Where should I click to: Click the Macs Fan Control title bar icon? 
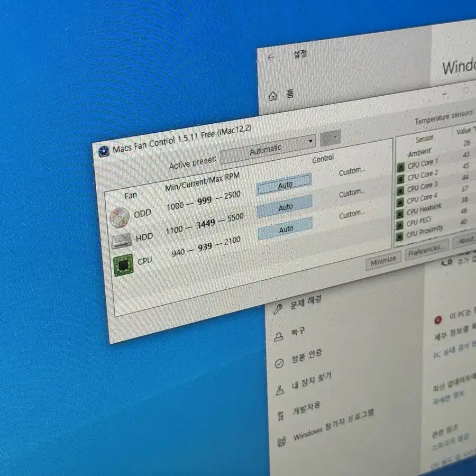[104, 151]
